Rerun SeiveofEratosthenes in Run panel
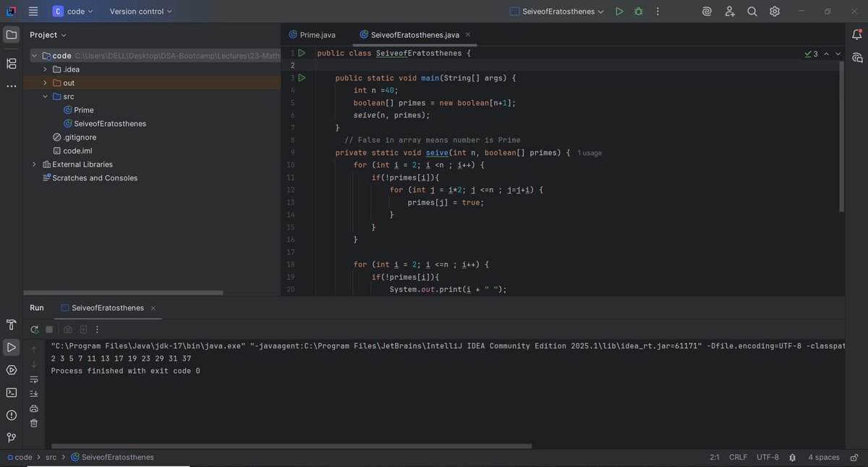This screenshot has width=868, height=467. point(34,329)
